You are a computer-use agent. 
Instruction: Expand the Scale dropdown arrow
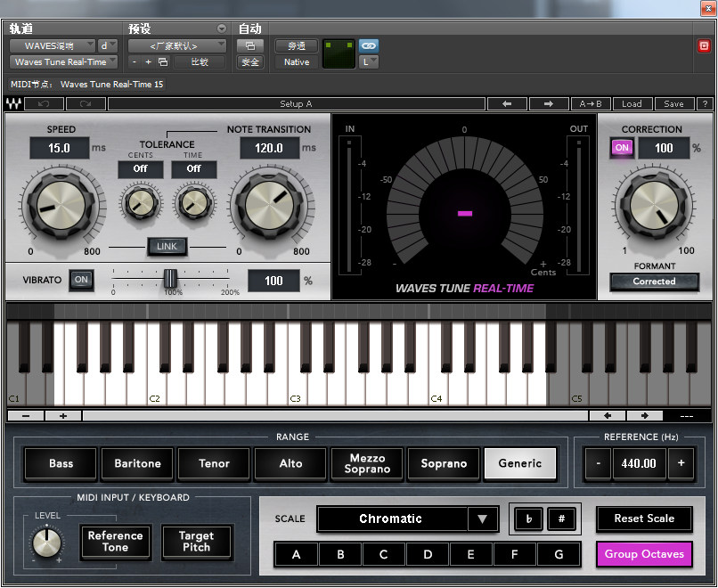tap(482, 519)
